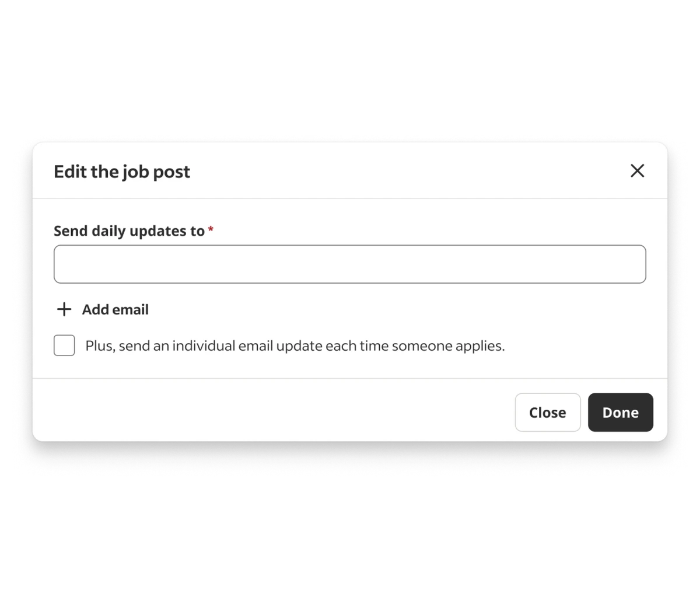Viewport: 700px width, 611px height.
Task: Click the Add email link
Action: (x=115, y=309)
